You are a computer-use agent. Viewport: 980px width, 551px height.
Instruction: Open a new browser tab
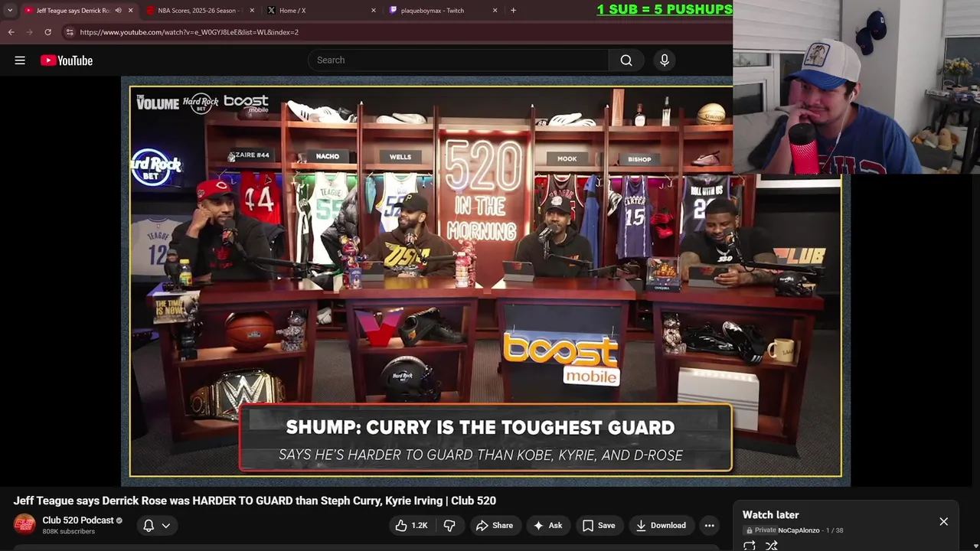[x=513, y=11]
